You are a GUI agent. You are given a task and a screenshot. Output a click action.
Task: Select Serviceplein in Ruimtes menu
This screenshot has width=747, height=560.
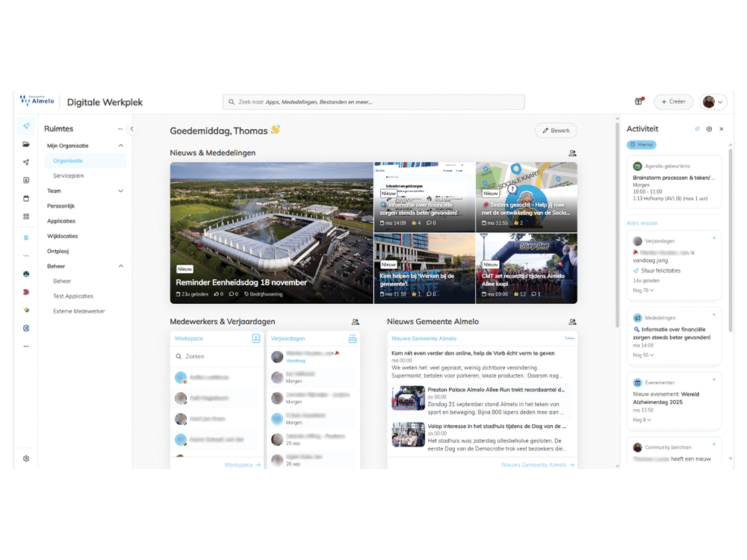pos(68,175)
